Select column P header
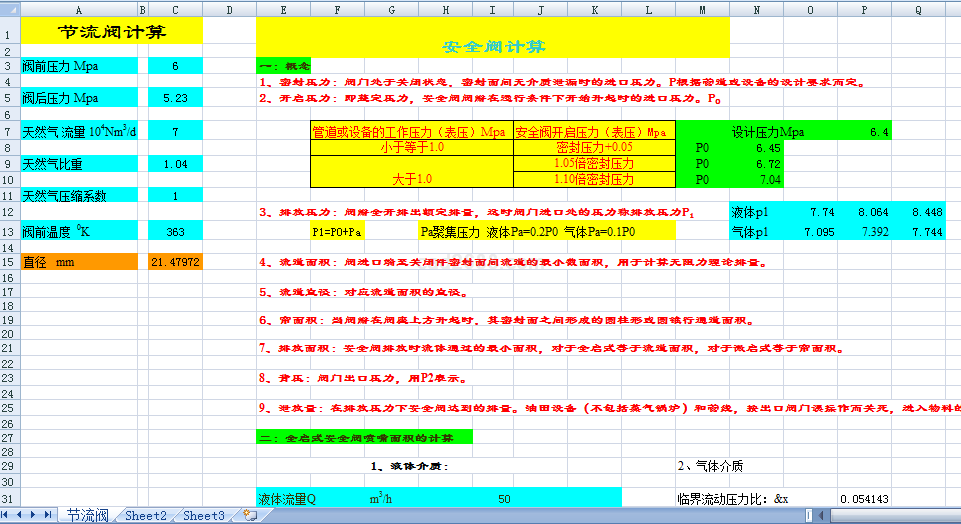 tap(865, 9)
